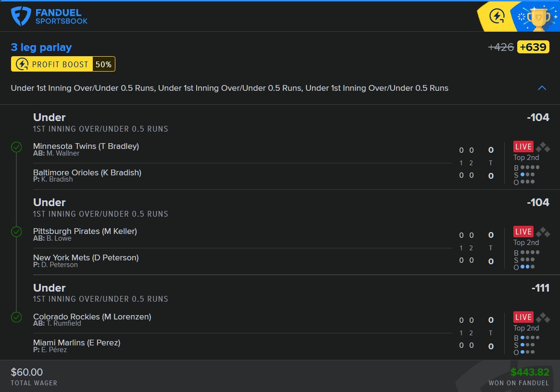Click the $60.00 total wager amount
560x392 pixels.
[27, 372]
